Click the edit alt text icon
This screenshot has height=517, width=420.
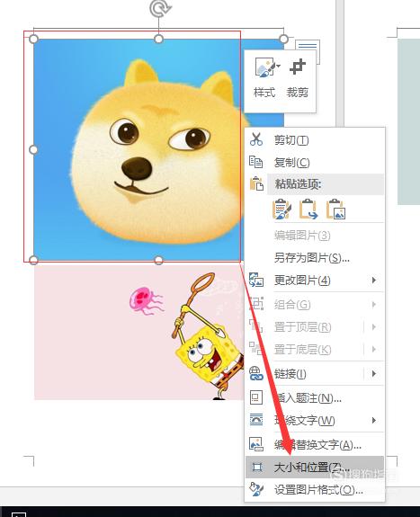(x=256, y=444)
